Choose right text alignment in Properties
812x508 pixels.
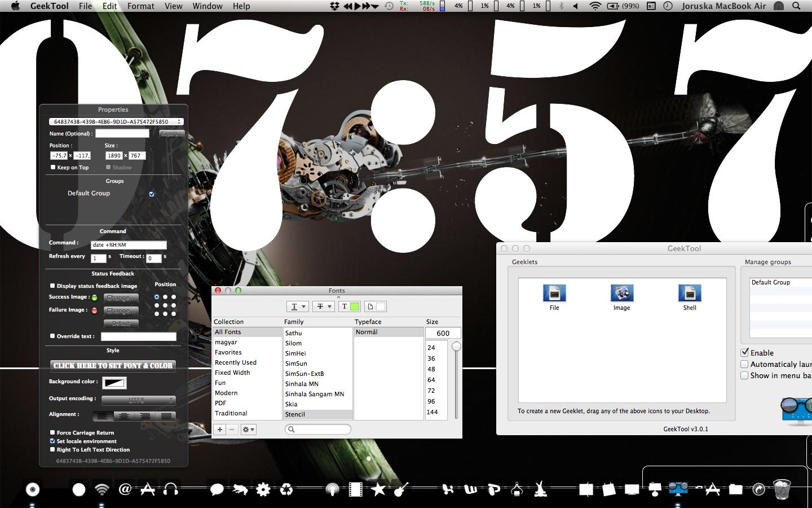pos(145,416)
